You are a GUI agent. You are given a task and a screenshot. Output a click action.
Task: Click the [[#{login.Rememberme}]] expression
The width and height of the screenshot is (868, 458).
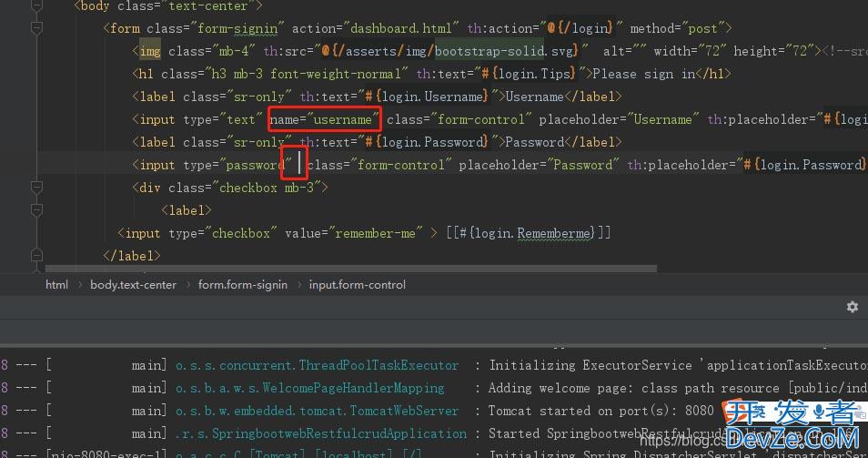tap(528, 232)
